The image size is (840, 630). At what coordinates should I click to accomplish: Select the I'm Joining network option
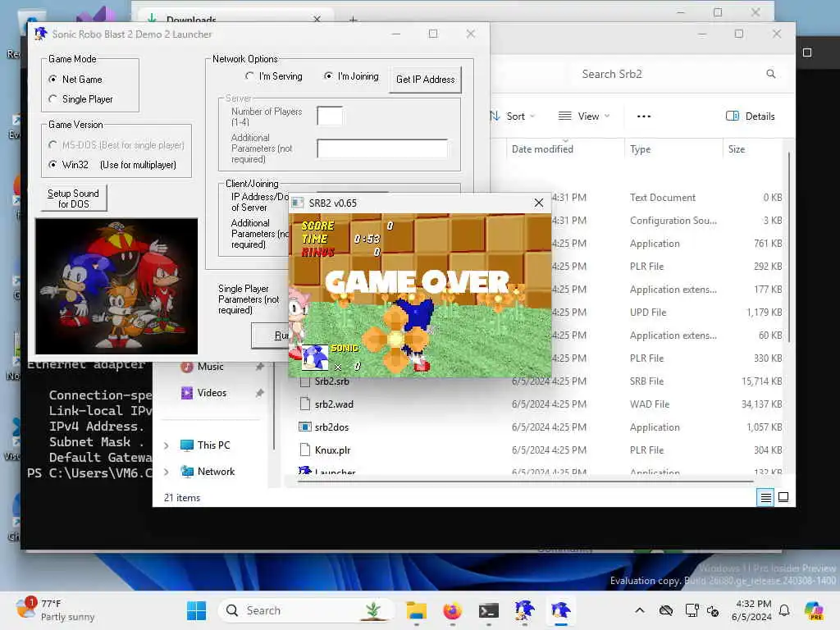328,76
